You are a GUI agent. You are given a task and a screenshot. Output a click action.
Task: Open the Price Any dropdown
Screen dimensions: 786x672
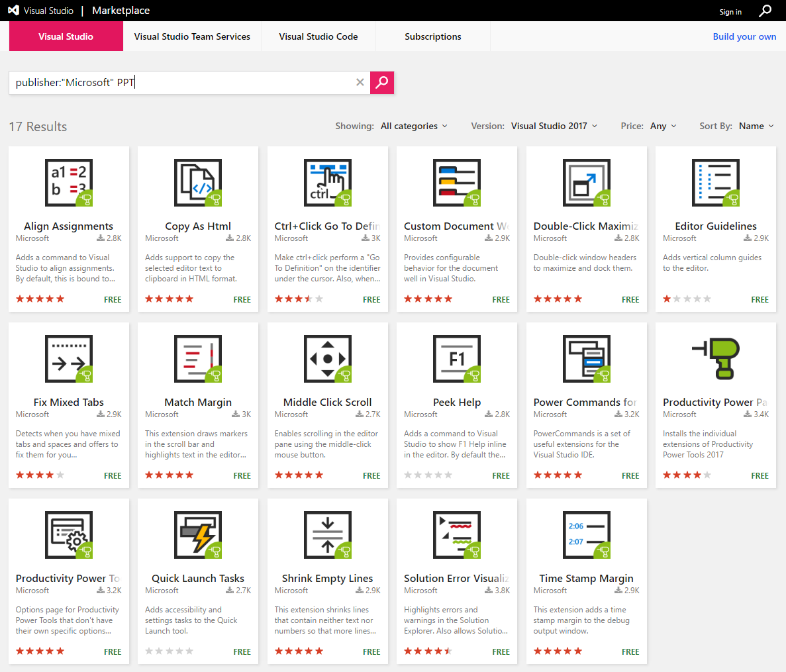pyautogui.click(x=663, y=126)
